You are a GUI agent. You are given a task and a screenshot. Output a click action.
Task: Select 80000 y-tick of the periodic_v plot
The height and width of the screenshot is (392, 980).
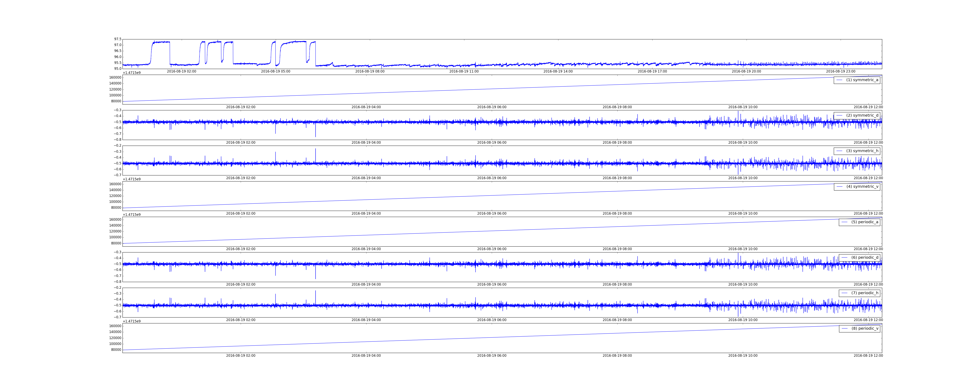pos(116,350)
